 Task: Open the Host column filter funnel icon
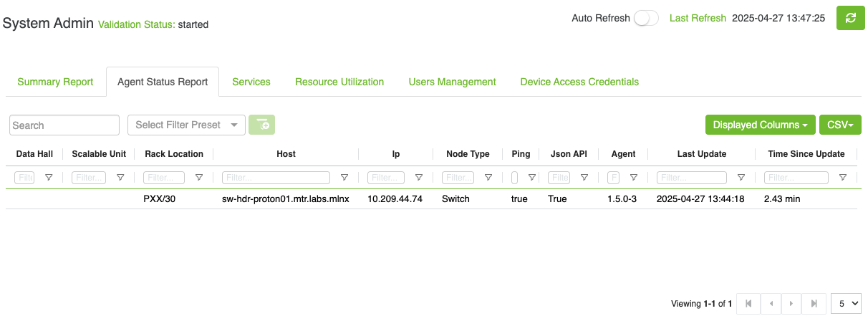click(344, 178)
